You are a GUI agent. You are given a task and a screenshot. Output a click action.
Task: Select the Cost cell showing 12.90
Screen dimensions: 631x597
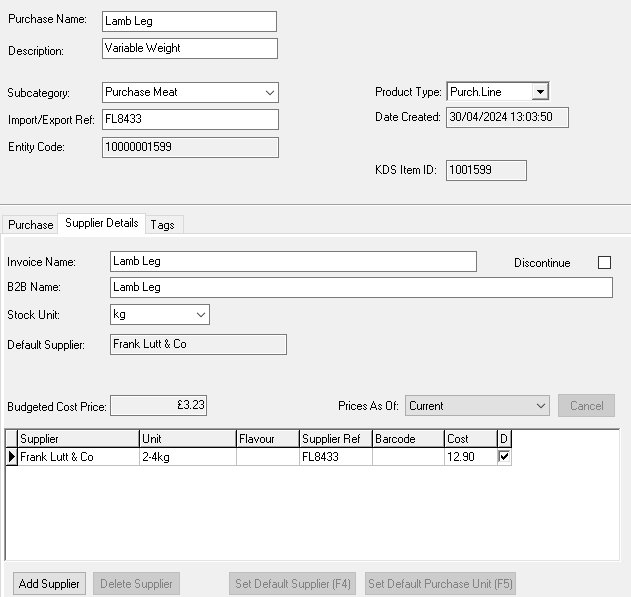click(x=470, y=457)
